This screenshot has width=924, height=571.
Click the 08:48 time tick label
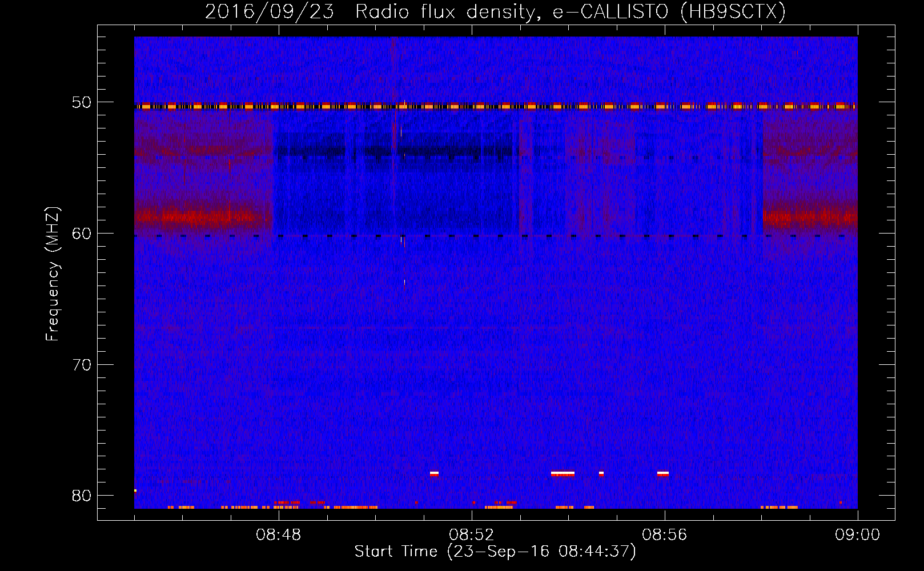pyautogui.click(x=279, y=535)
